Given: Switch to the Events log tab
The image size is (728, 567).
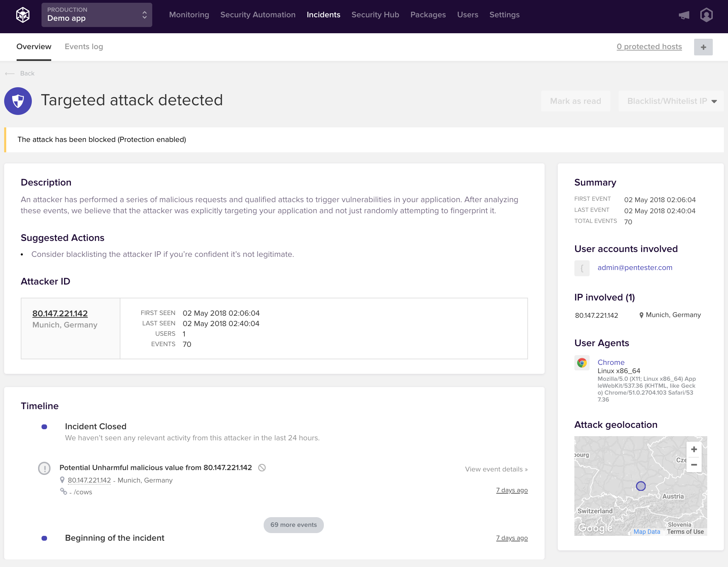Looking at the screenshot, I should (84, 47).
